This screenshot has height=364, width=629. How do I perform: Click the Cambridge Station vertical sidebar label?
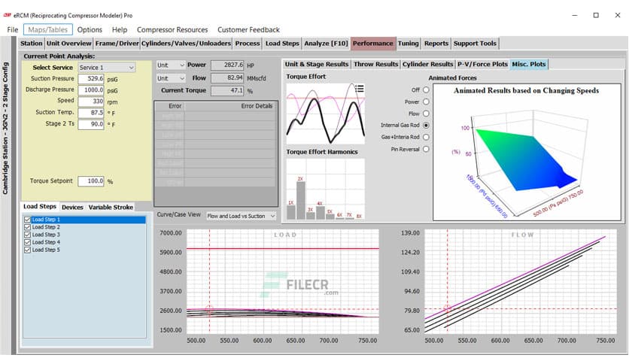pyautogui.click(x=5, y=129)
